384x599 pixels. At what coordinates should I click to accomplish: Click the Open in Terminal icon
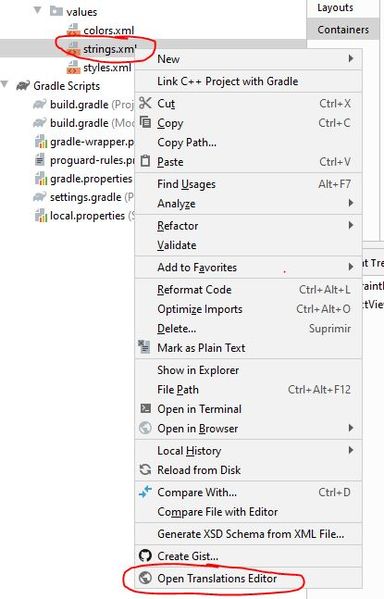point(145,408)
